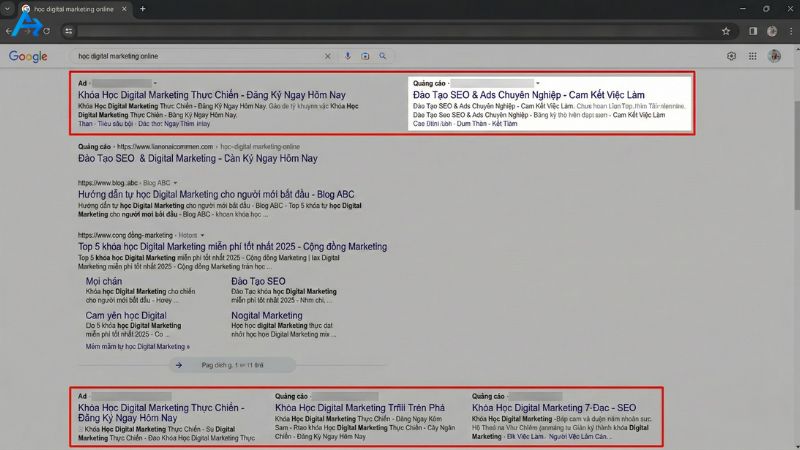The height and width of the screenshot is (450, 800).
Task: Click the Google search box
Action: tap(199, 56)
